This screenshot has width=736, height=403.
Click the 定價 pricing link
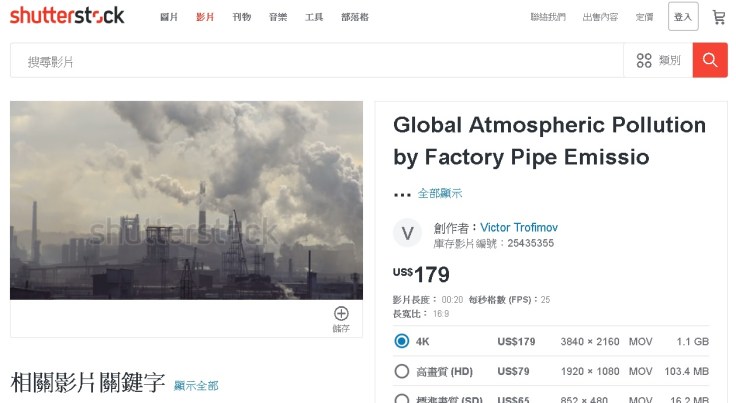[644, 17]
